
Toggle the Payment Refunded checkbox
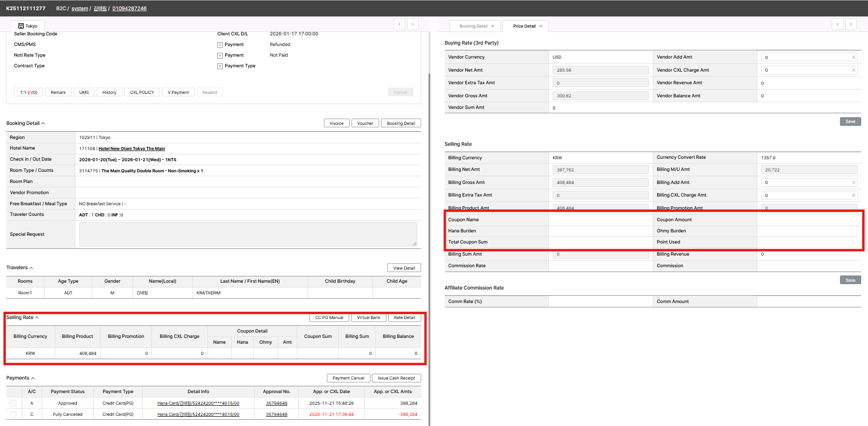(x=220, y=45)
